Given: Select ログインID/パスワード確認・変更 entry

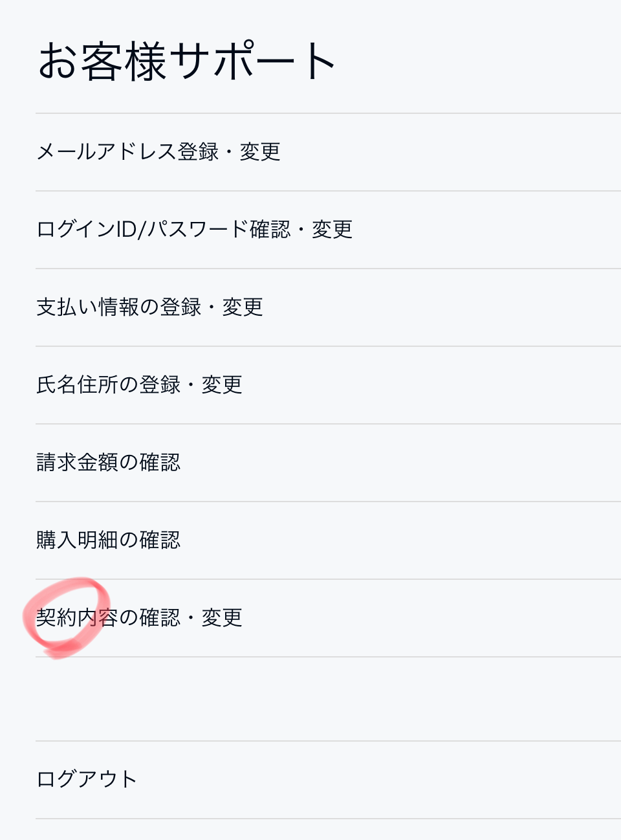Looking at the screenshot, I should click(328, 230).
